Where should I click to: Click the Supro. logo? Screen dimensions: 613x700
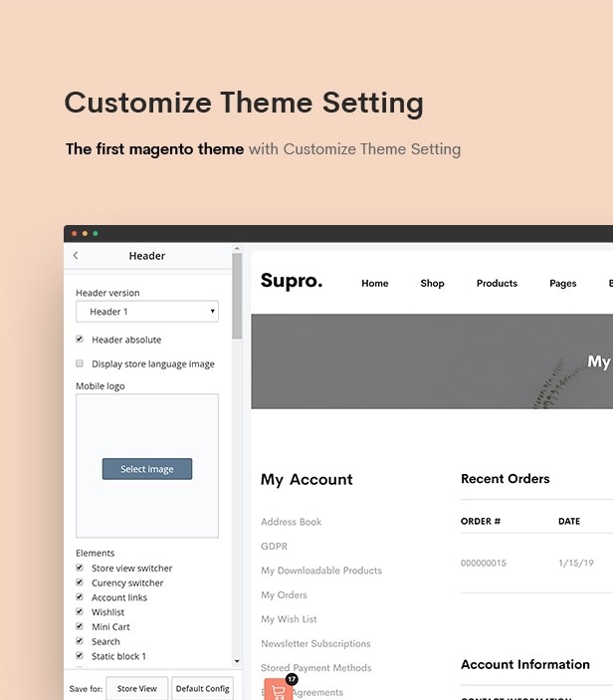292,281
